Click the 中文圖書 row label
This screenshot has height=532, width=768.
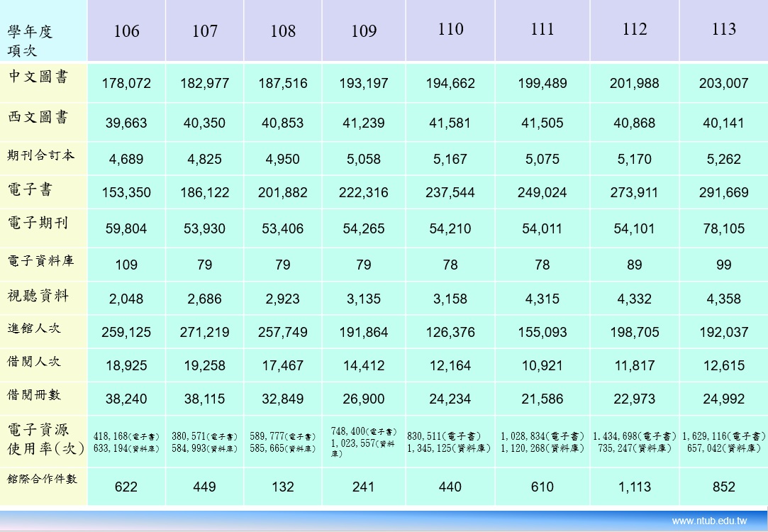[x=38, y=77]
